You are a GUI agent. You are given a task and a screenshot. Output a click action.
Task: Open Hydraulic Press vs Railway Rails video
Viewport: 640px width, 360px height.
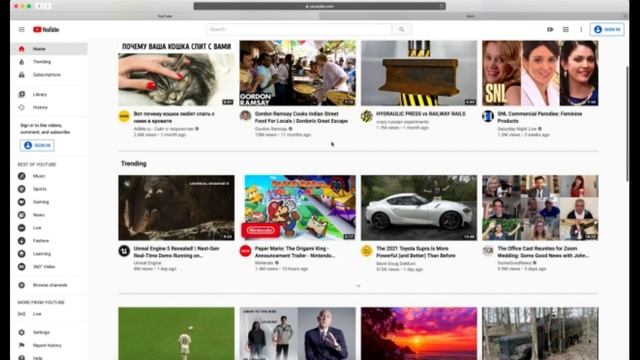tap(420, 114)
